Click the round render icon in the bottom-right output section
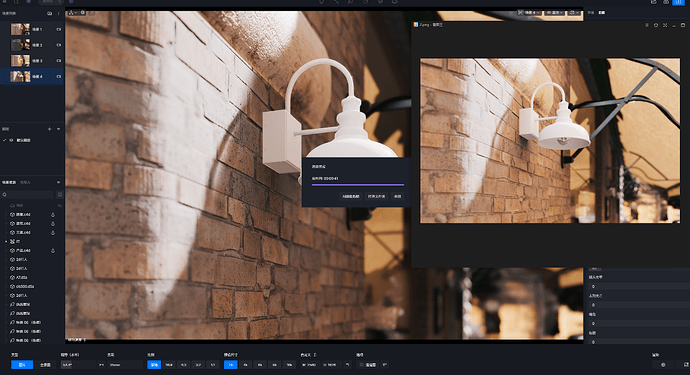The height and width of the screenshot is (375, 690). [x=663, y=364]
